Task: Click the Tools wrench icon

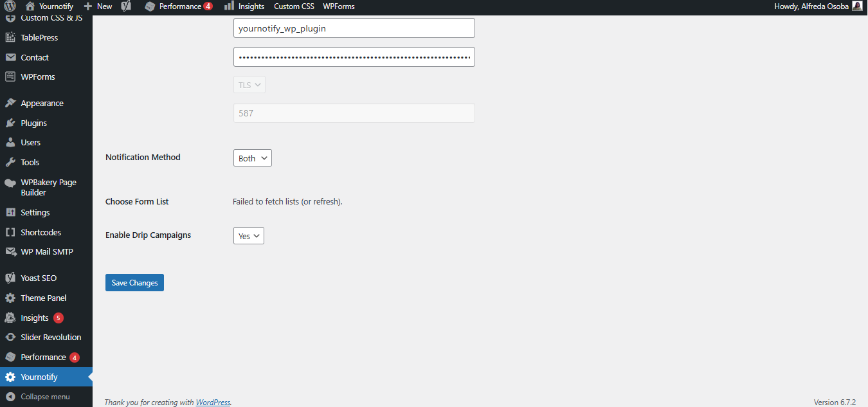Action: click(10, 162)
